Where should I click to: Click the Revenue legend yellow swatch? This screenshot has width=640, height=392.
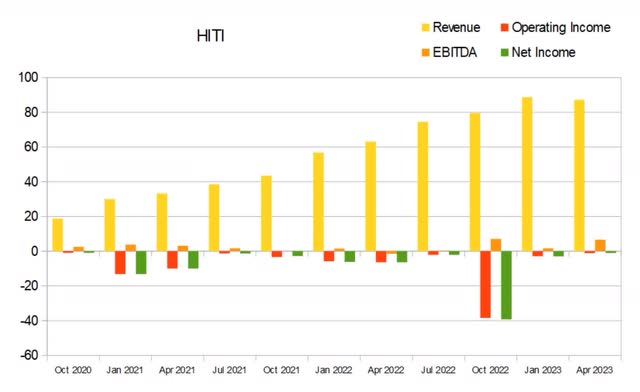click(426, 28)
